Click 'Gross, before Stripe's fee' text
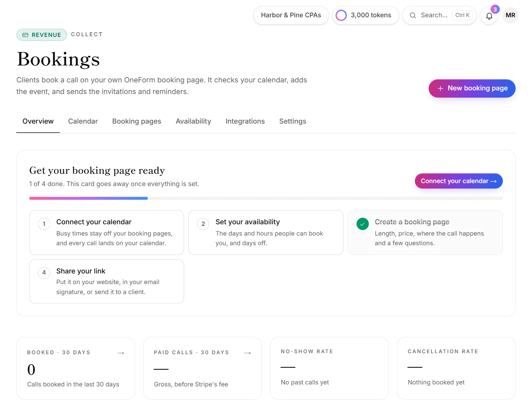The width and height of the screenshot is (532, 409). tap(191, 384)
